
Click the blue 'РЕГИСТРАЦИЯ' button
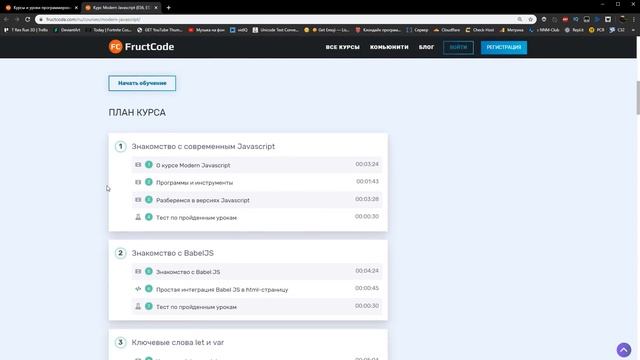pyautogui.click(x=504, y=47)
